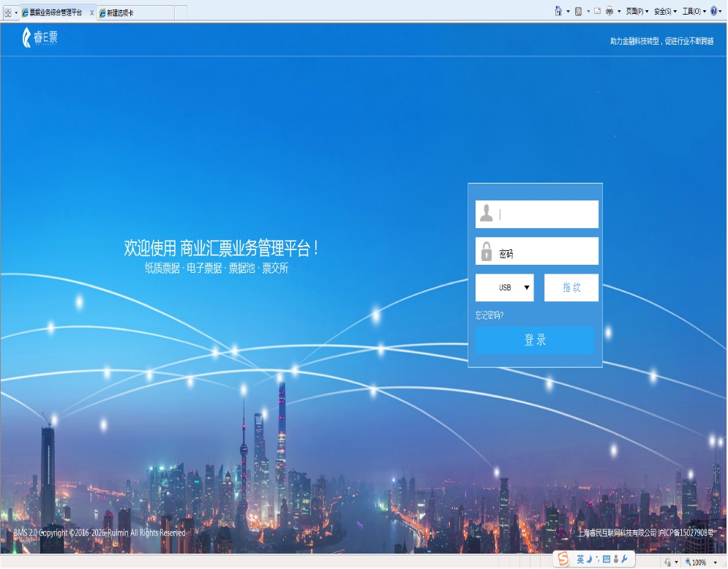Open the 页面(P) menu

[x=637, y=11]
